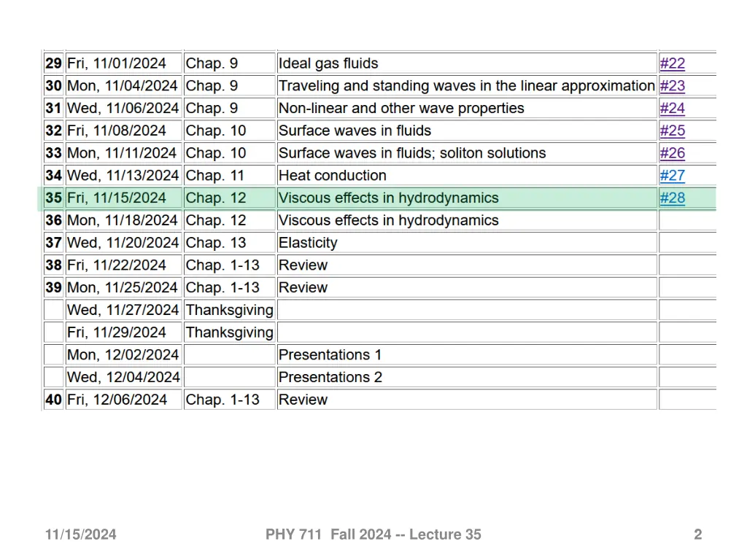This screenshot has height=560, width=747.
Task: Open the #22 lecture notes link
Action: 672,63
